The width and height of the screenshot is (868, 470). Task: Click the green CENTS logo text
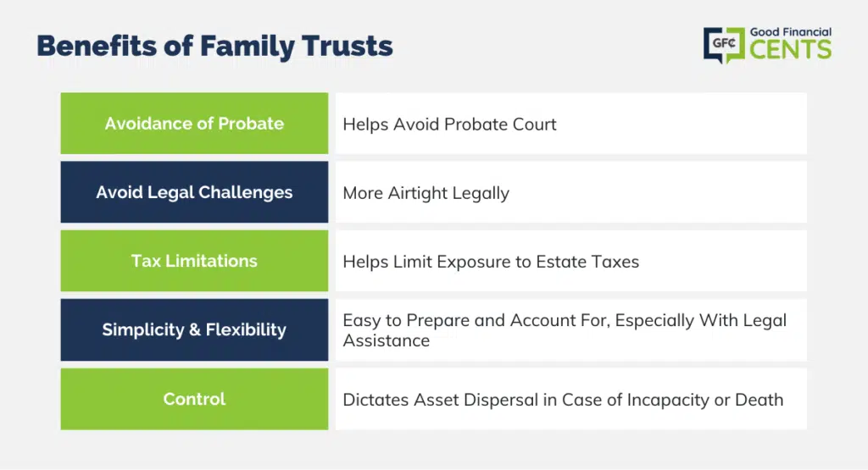tap(791, 50)
